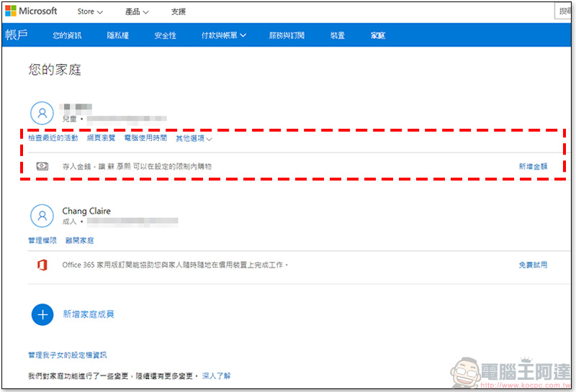Image resolution: width=576 pixels, height=392 pixels.
Task: Click Chang Claire avatar icon
Action: tap(42, 216)
